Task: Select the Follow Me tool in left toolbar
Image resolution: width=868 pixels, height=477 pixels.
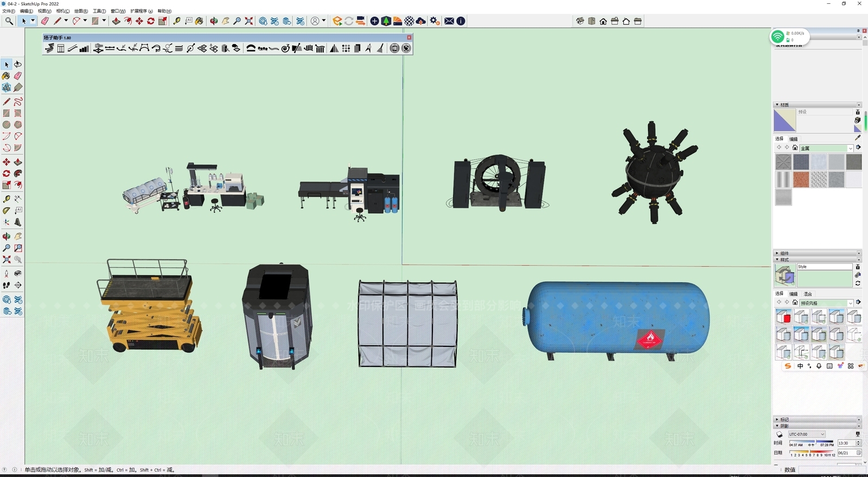Action: pyautogui.click(x=18, y=173)
